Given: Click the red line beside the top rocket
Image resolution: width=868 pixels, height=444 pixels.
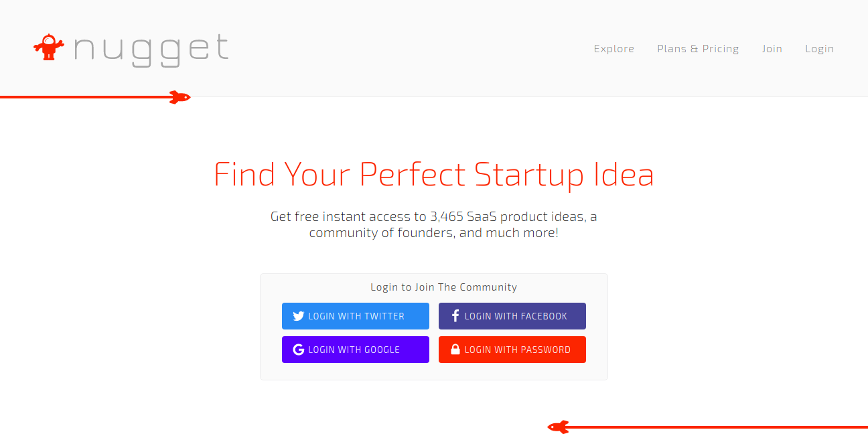Looking at the screenshot, I should pyautogui.click(x=80, y=98).
